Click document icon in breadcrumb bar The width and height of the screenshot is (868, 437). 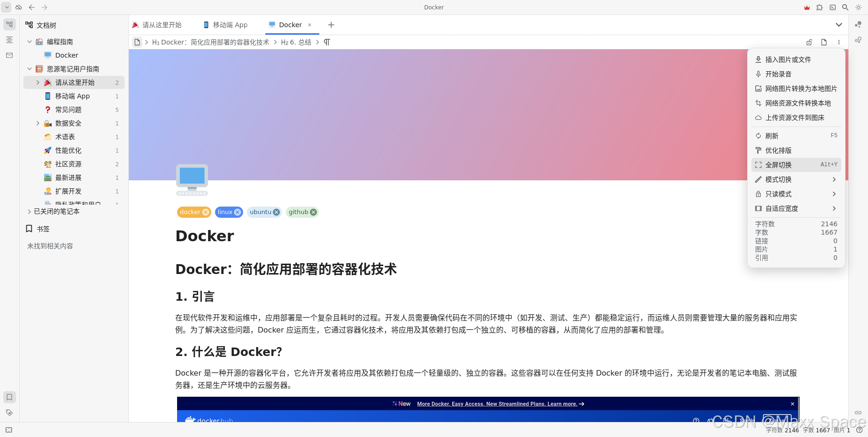point(137,42)
